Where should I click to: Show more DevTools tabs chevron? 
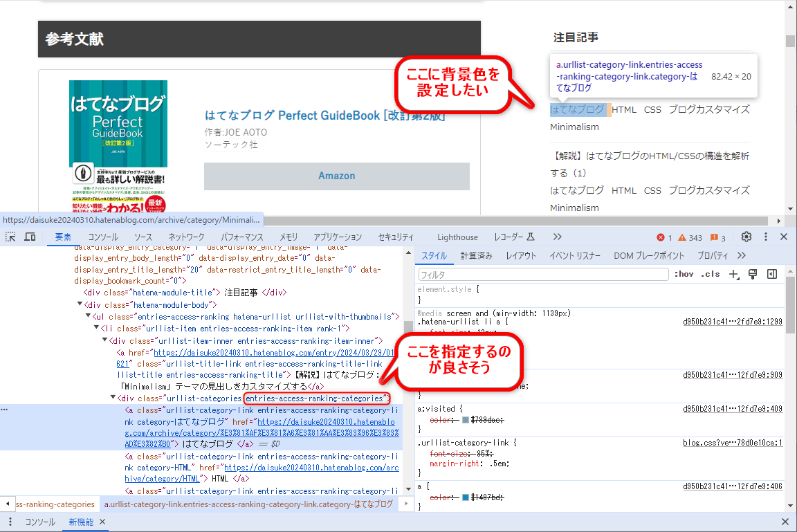(557, 237)
